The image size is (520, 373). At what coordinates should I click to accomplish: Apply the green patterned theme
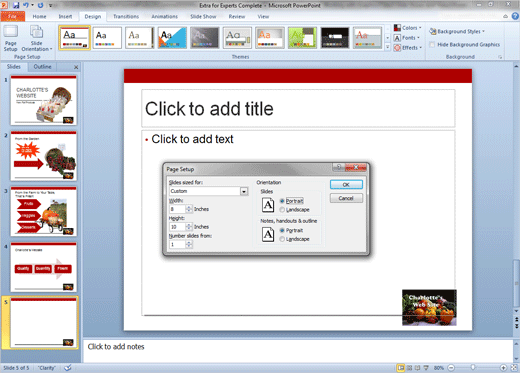tap(302, 38)
